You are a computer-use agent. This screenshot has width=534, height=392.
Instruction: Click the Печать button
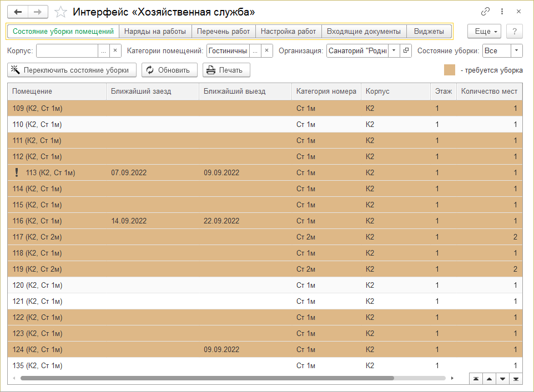tap(226, 70)
